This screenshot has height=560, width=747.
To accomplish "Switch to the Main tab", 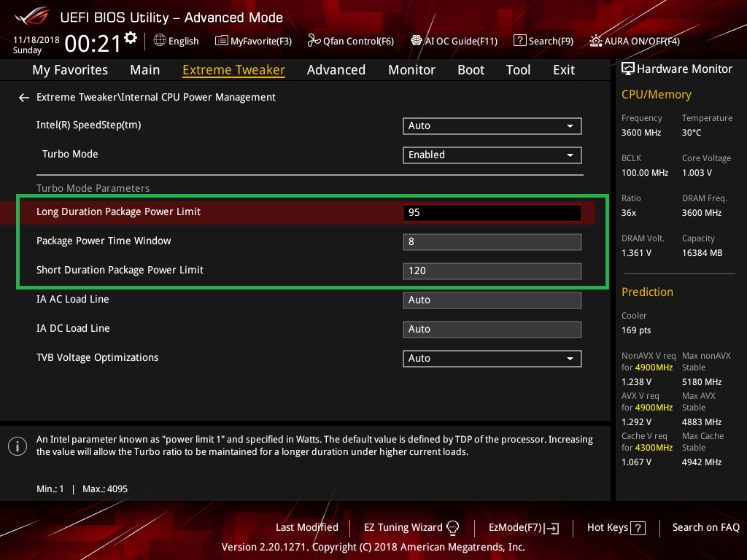I will coord(145,70).
